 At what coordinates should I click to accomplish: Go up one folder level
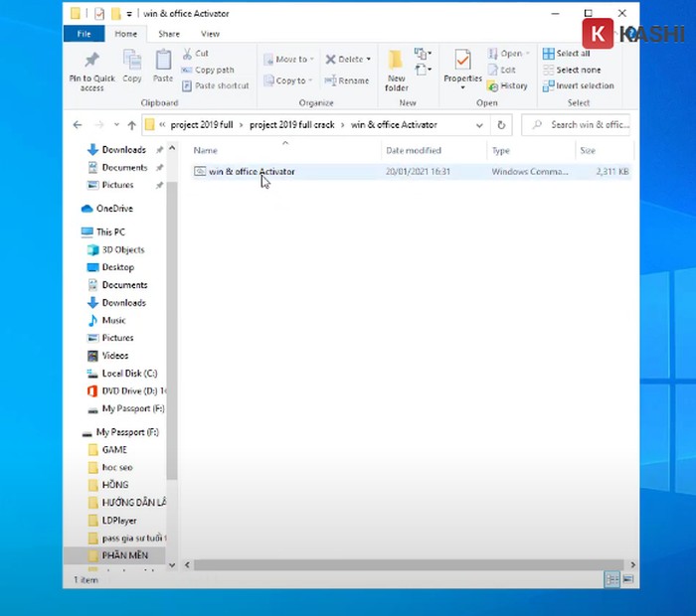click(131, 125)
